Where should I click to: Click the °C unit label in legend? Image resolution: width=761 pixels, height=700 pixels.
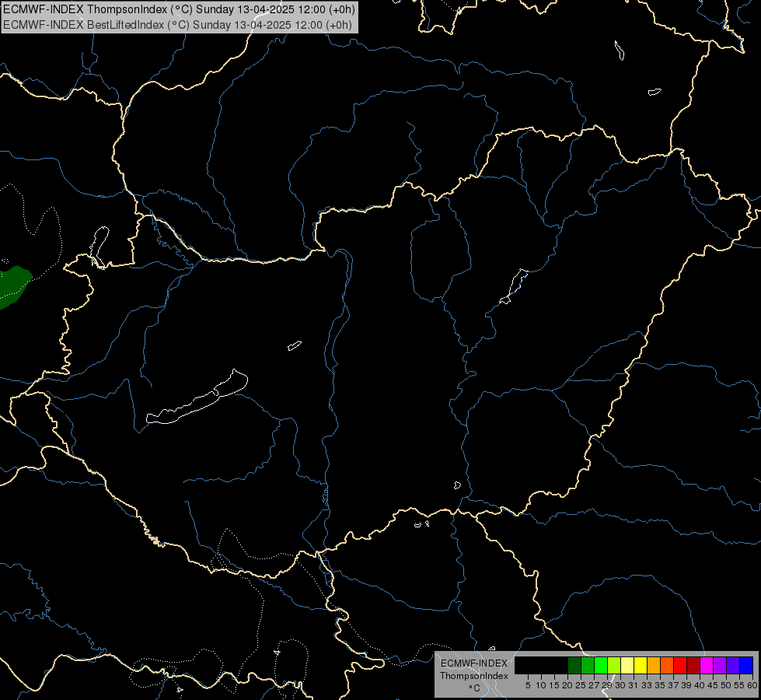[x=474, y=688]
